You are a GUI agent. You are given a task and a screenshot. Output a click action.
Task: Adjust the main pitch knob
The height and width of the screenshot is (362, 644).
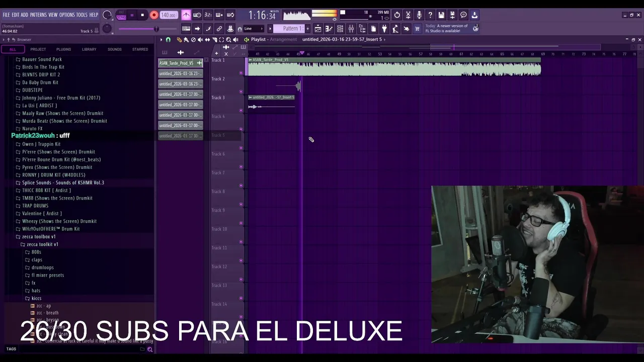pos(107,29)
